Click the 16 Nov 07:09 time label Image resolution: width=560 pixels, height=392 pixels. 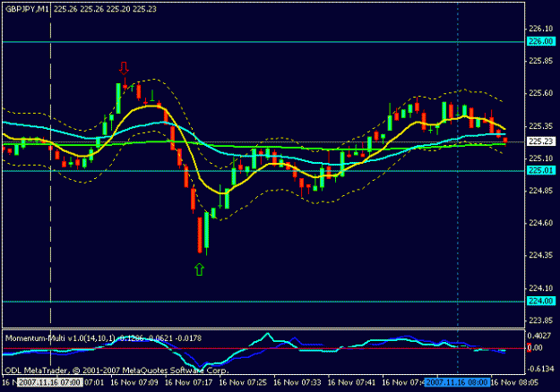point(134,382)
